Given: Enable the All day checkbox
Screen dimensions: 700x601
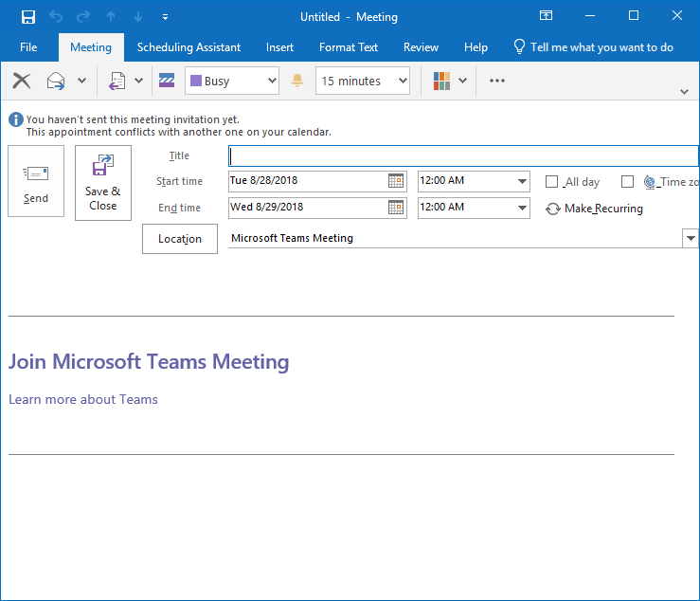Looking at the screenshot, I should coord(552,182).
